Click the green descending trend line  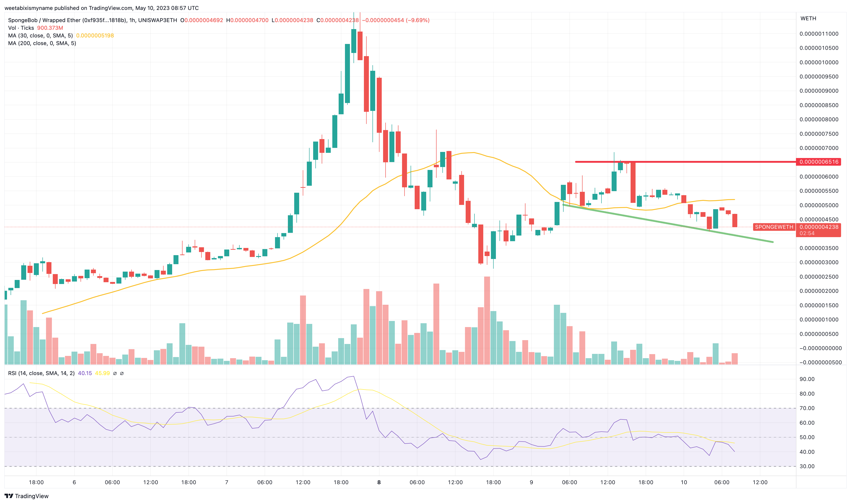(668, 223)
